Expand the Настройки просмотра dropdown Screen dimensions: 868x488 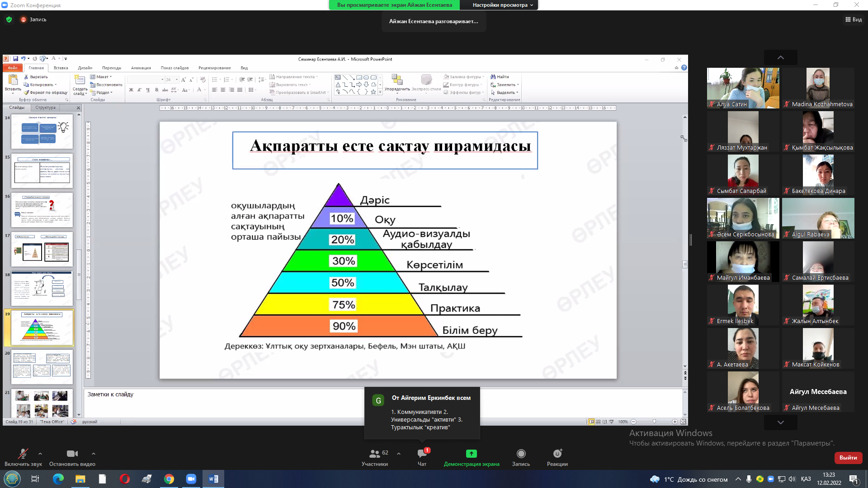[x=503, y=5]
